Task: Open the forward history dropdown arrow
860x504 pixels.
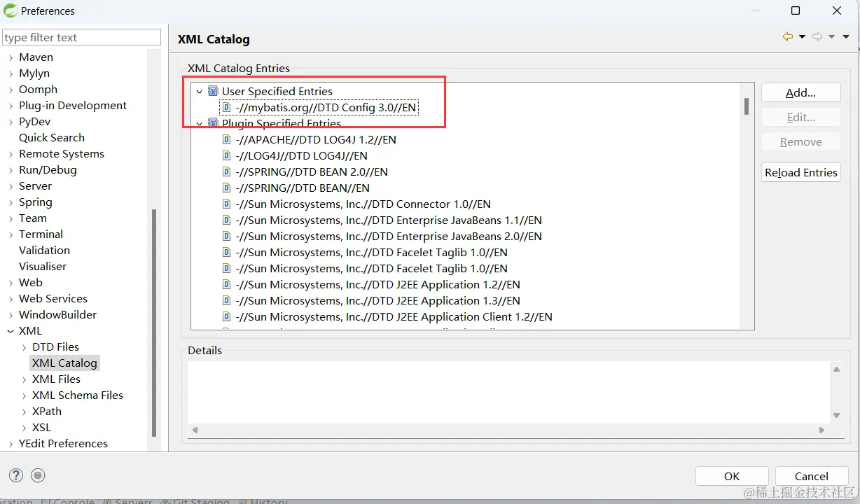Action: [831, 37]
